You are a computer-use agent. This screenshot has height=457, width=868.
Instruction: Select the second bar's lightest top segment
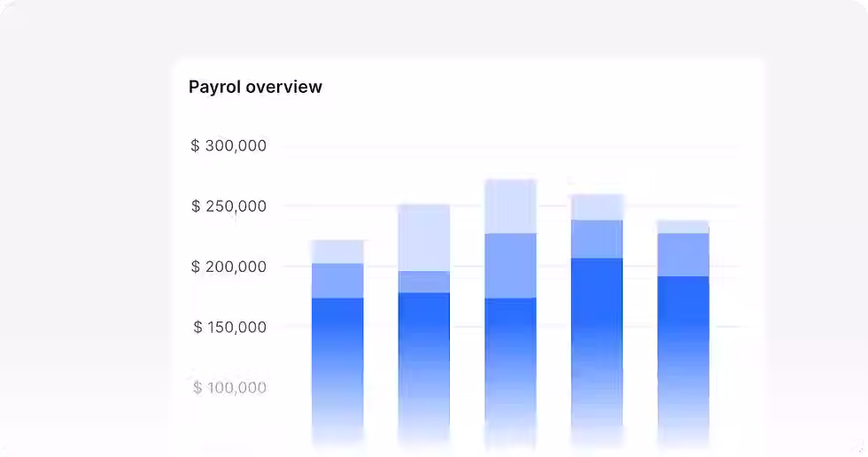424,238
